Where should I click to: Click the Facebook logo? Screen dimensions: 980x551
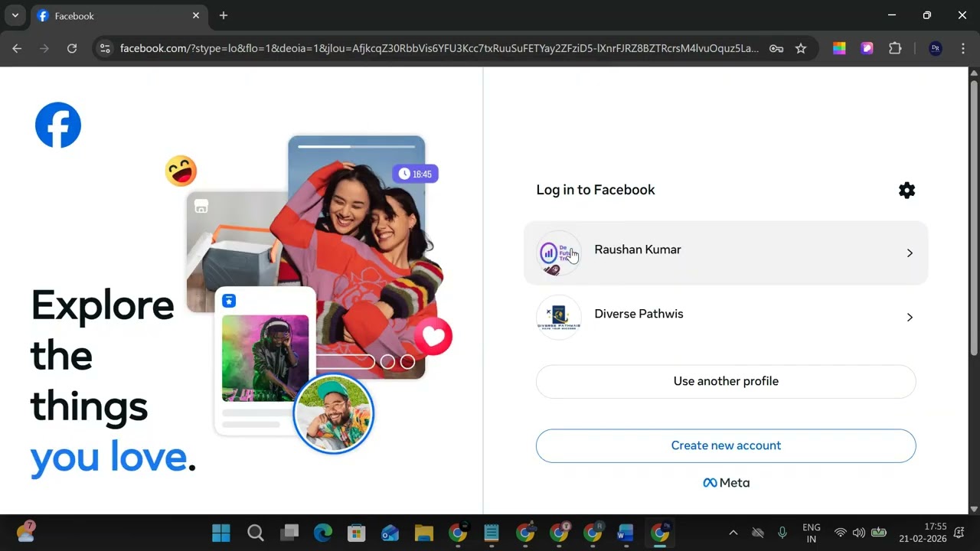click(x=58, y=125)
